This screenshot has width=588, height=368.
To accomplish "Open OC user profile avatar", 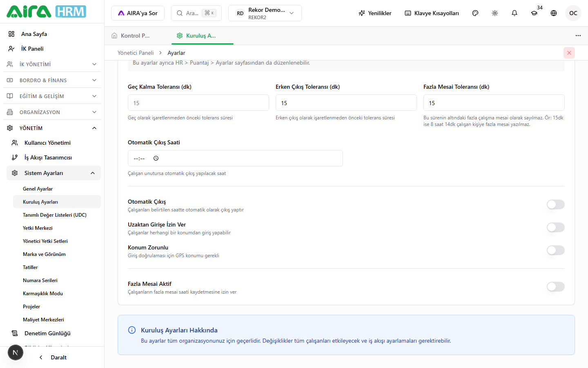I will [573, 13].
